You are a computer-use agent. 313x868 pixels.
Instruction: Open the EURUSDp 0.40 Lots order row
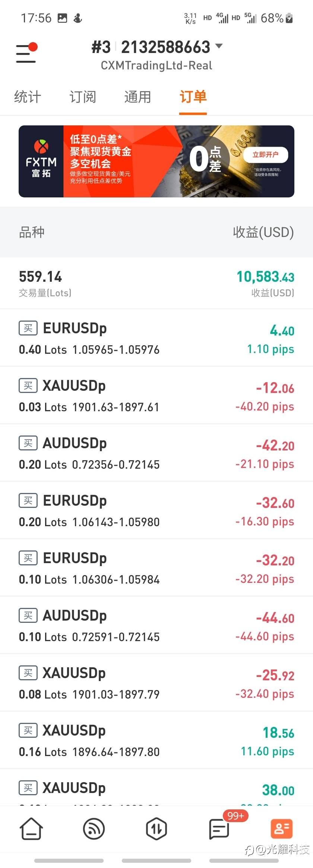tap(156, 338)
